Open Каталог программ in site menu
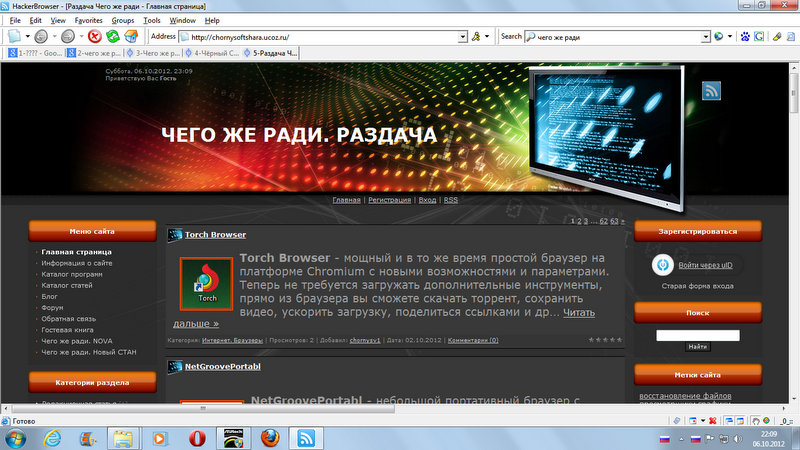The image size is (800, 450). [x=72, y=274]
